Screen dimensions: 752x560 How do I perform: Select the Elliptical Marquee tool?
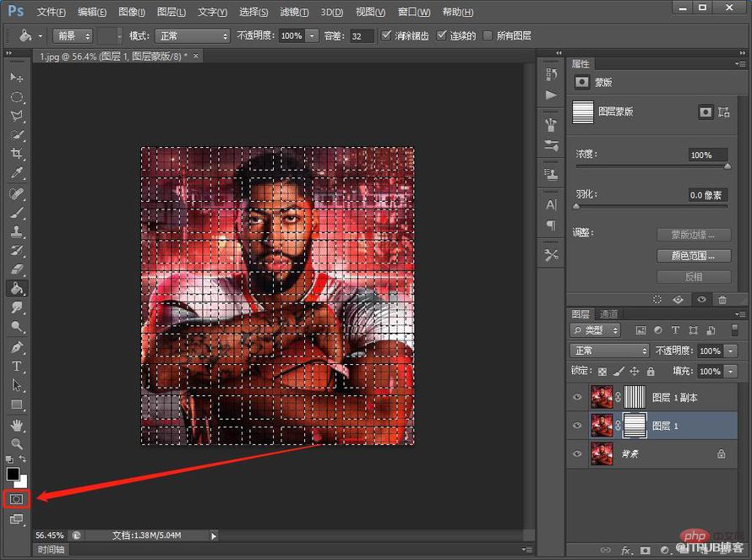(x=17, y=97)
